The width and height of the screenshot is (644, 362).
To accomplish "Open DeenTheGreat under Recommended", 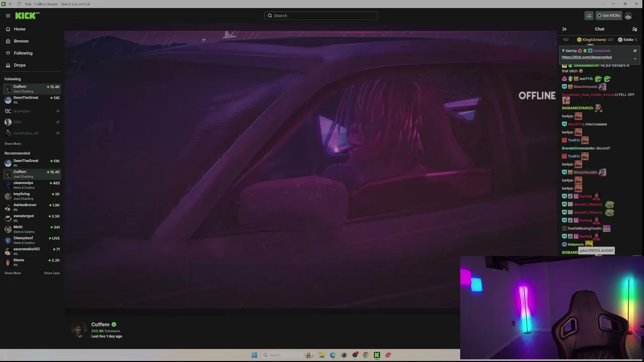I will coord(32,163).
